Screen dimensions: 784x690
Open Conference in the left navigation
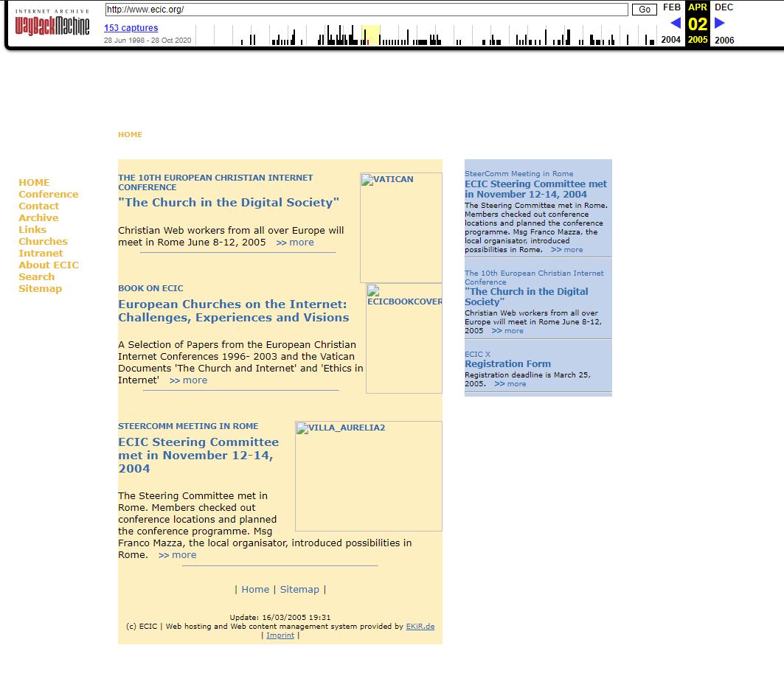coord(48,195)
